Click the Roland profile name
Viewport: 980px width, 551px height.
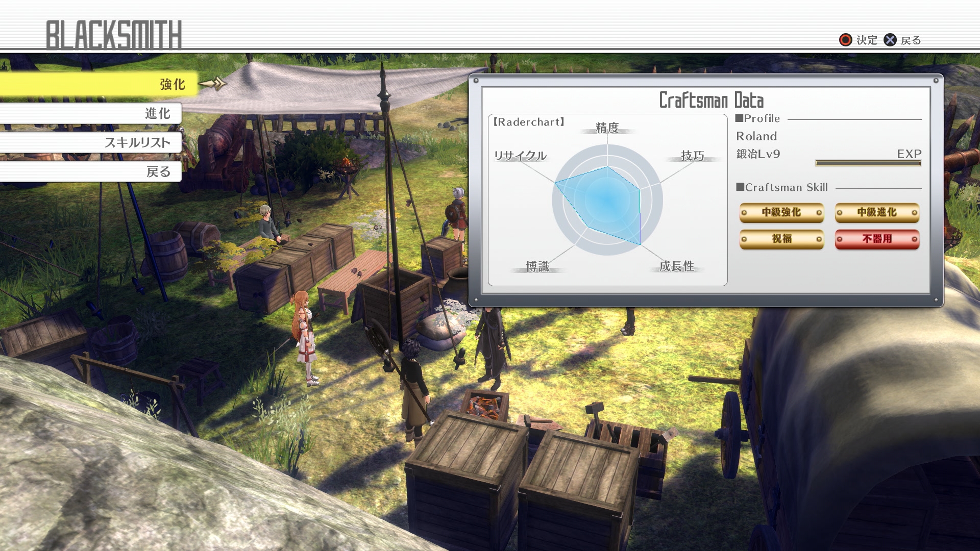[756, 136]
